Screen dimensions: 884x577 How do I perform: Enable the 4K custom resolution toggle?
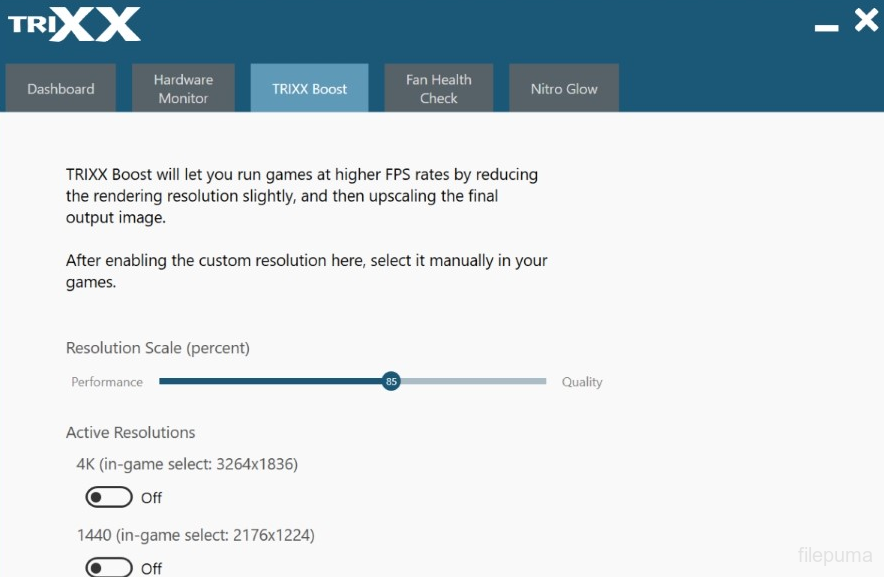click(109, 497)
